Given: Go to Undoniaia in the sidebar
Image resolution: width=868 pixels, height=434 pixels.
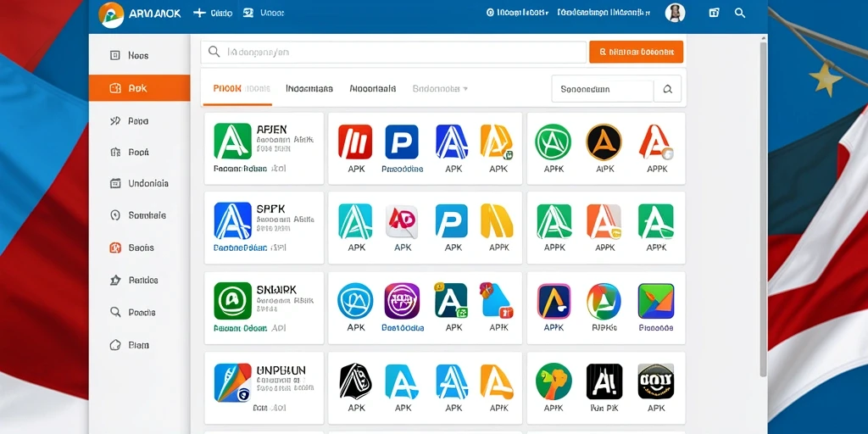Looking at the screenshot, I should 139,183.
